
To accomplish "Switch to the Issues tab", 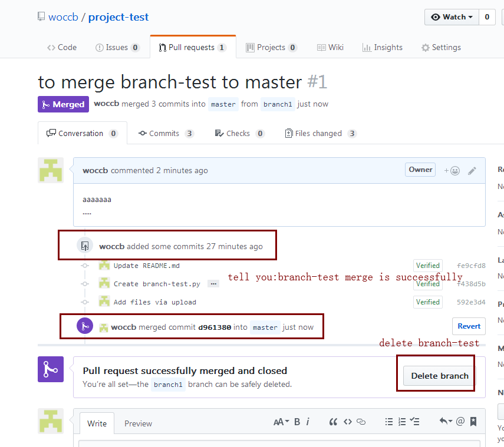I will coord(117,48).
